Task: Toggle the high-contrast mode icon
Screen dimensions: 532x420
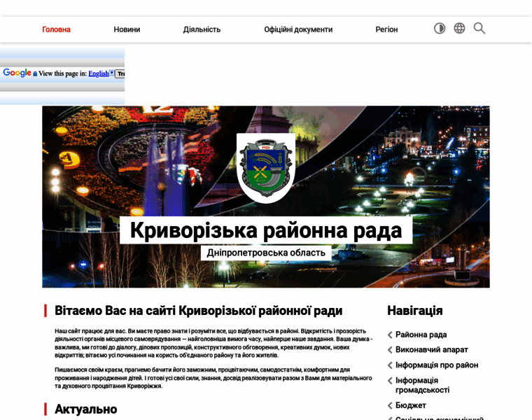Action: (x=440, y=29)
